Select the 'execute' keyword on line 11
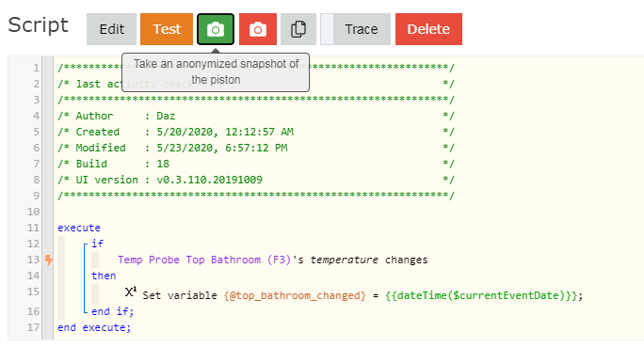 click(x=79, y=228)
